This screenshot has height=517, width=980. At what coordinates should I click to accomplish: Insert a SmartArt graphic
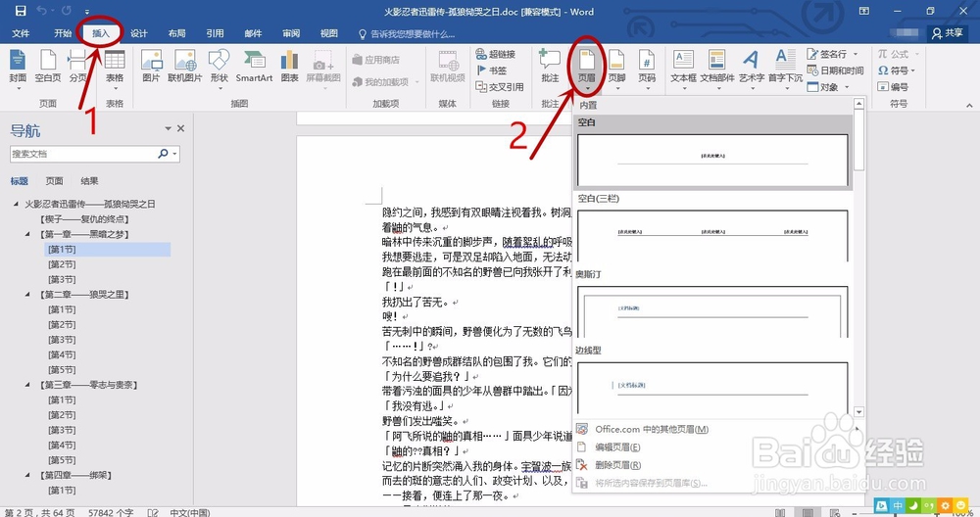click(x=255, y=68)
